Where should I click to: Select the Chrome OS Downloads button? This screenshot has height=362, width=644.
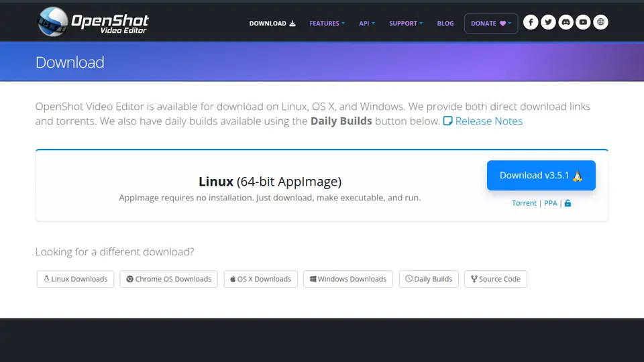tap(169, 279)
